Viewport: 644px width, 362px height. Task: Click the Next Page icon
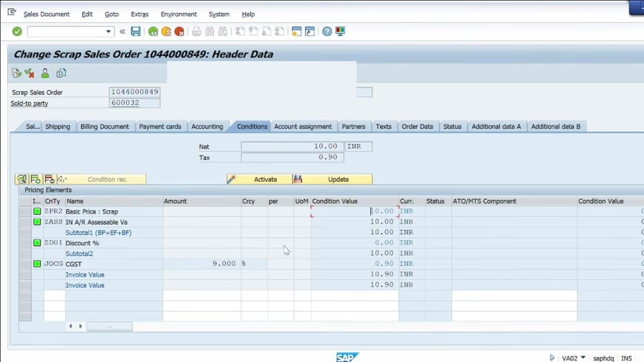point(267,32)
